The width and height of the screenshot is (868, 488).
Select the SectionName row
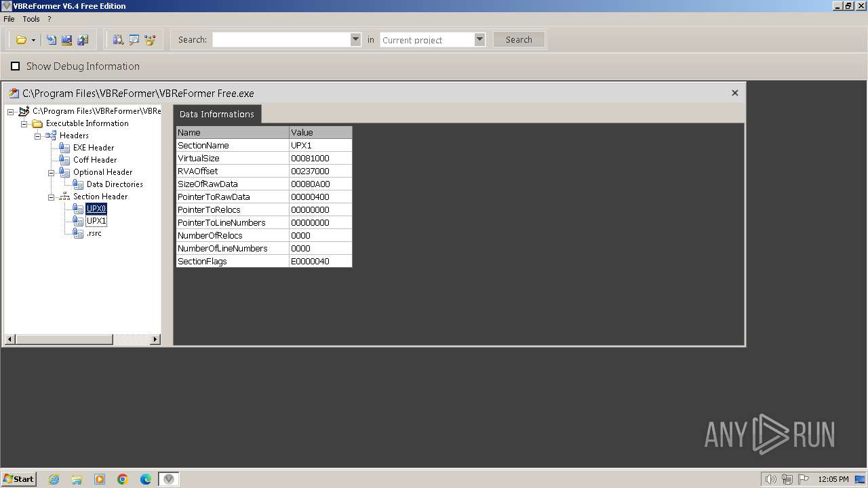(264, 145)
